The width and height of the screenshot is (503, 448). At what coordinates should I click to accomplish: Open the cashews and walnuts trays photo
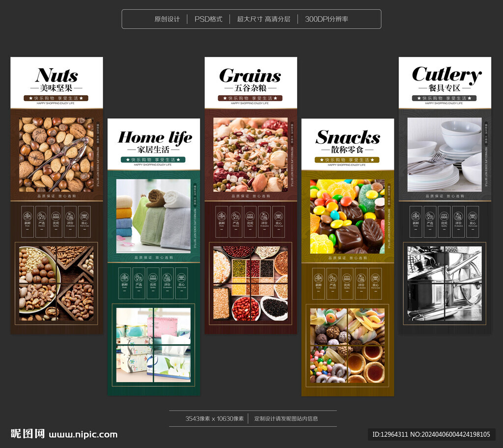click(56, 284)
